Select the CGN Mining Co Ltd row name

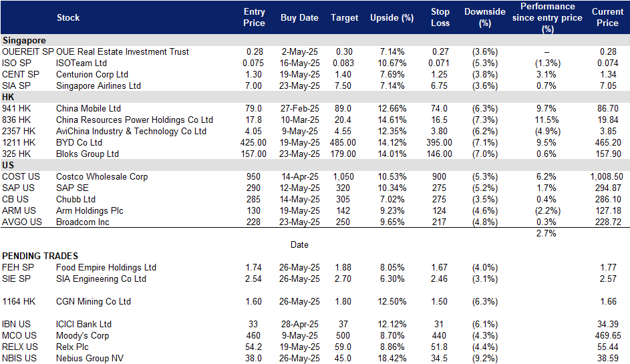(93, 301)
